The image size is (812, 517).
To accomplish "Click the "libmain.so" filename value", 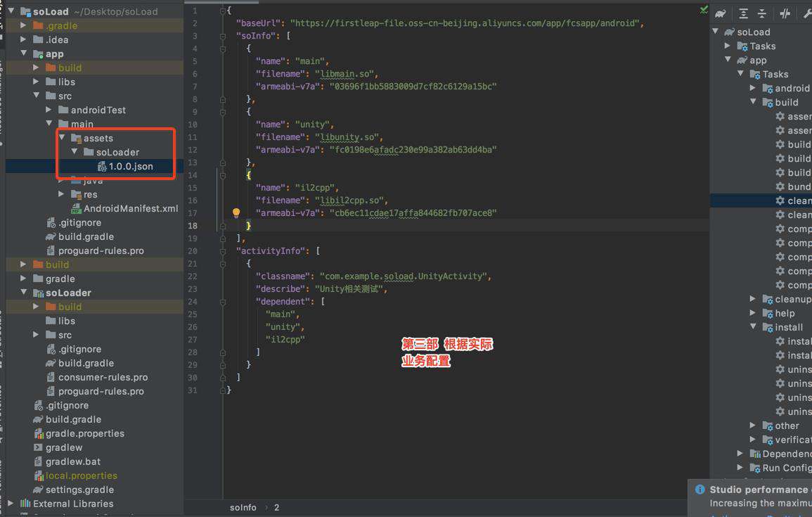I will [346, 74].
